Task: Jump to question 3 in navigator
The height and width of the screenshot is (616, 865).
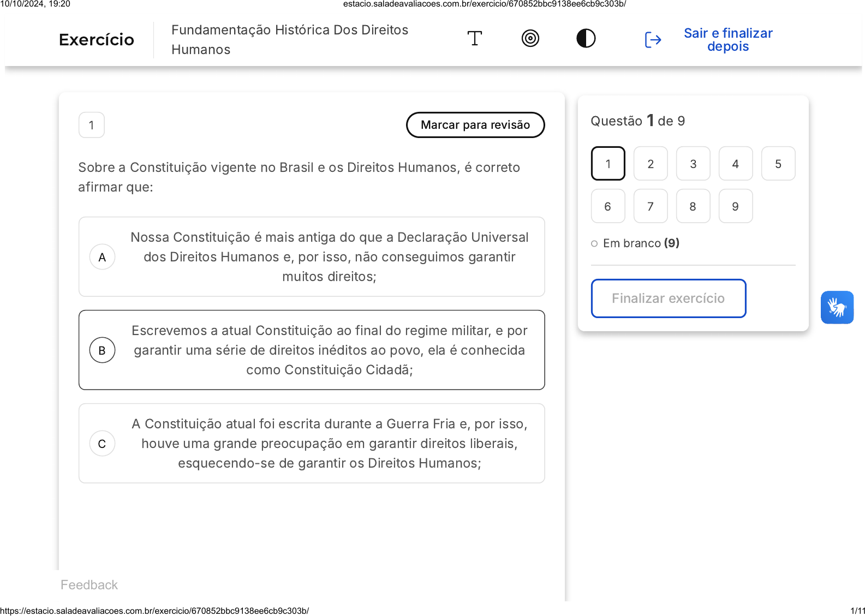Action: pos(693,164)
